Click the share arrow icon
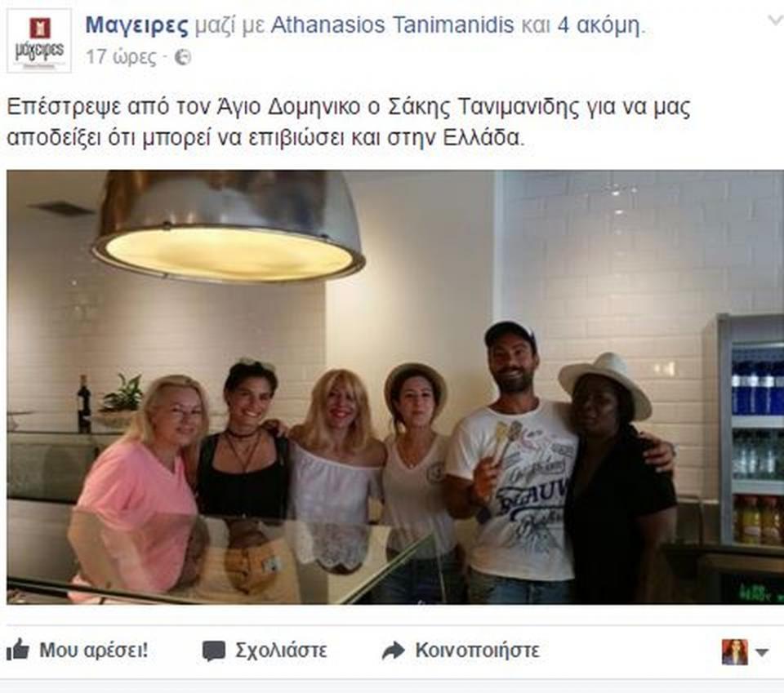784x693 pixels. click(x=393, y=651)
